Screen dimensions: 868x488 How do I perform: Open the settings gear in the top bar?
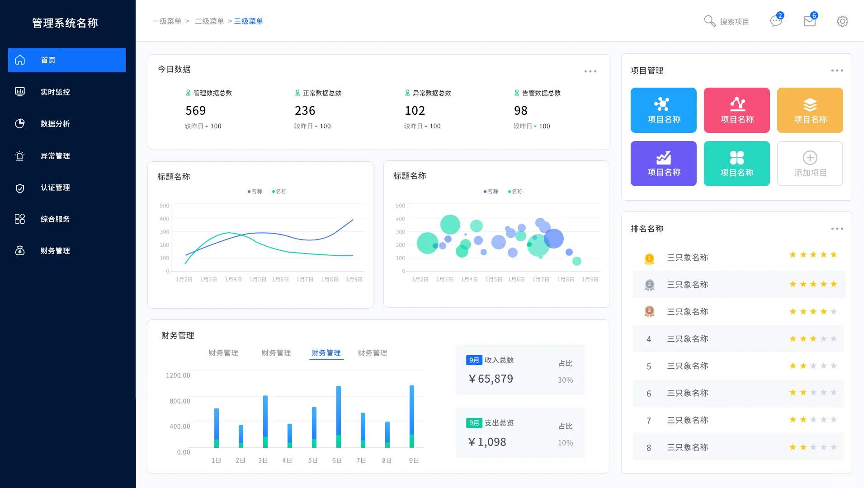point(842,21)
